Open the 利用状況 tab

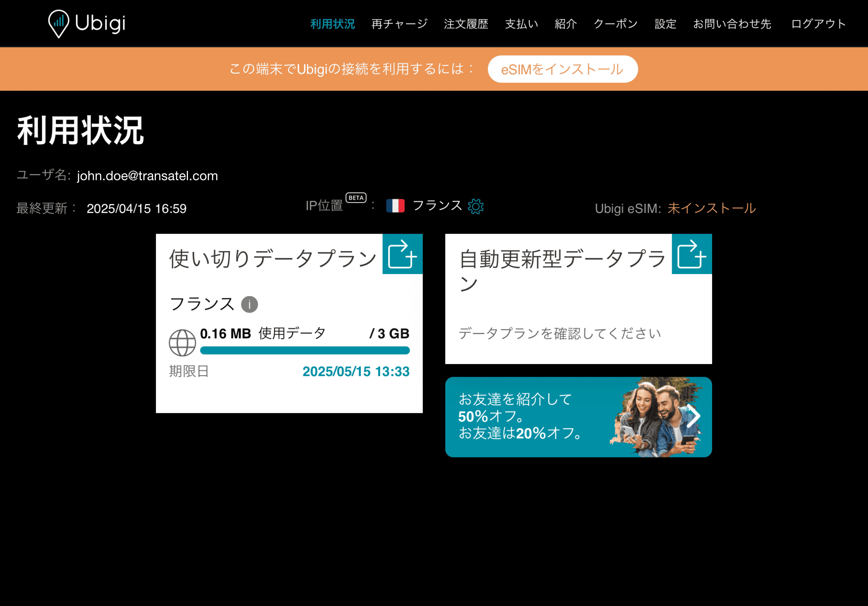pos(333,24)
